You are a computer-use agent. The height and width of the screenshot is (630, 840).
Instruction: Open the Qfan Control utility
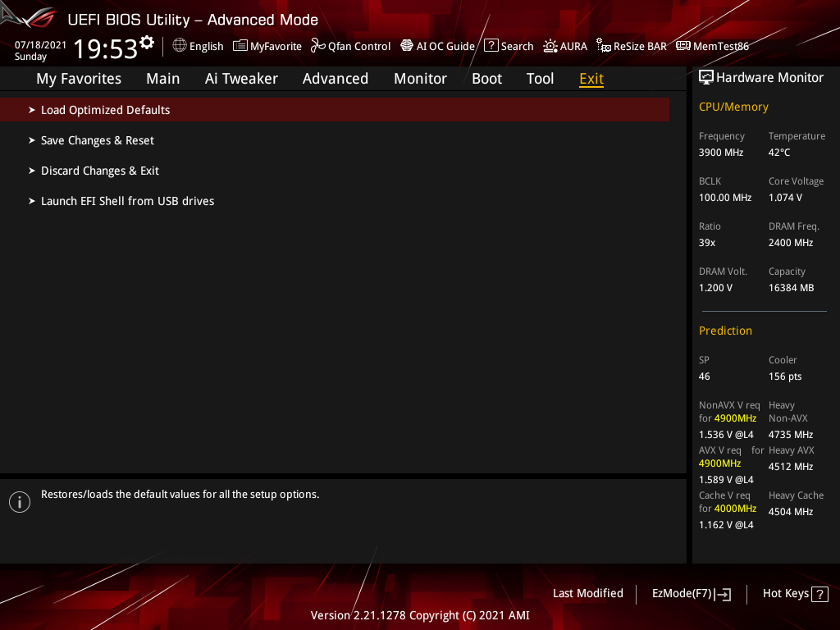coord(350,46)
